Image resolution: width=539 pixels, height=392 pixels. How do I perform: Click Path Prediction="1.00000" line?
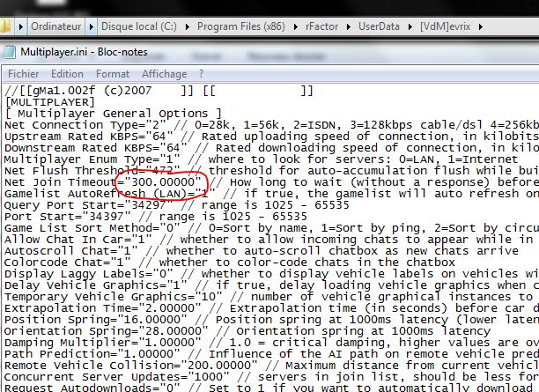[271, 354]
